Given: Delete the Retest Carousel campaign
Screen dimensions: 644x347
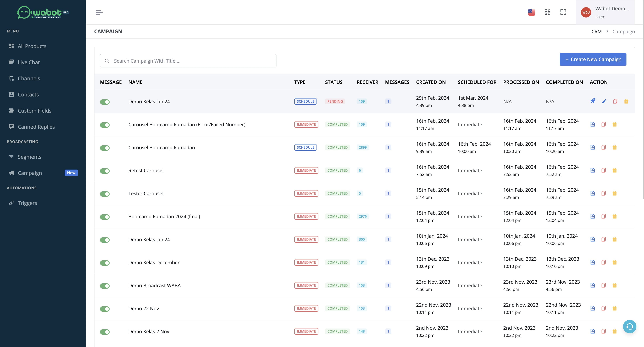Looking at the screenshot, I should pyautogui.click(x=614, y=170).
